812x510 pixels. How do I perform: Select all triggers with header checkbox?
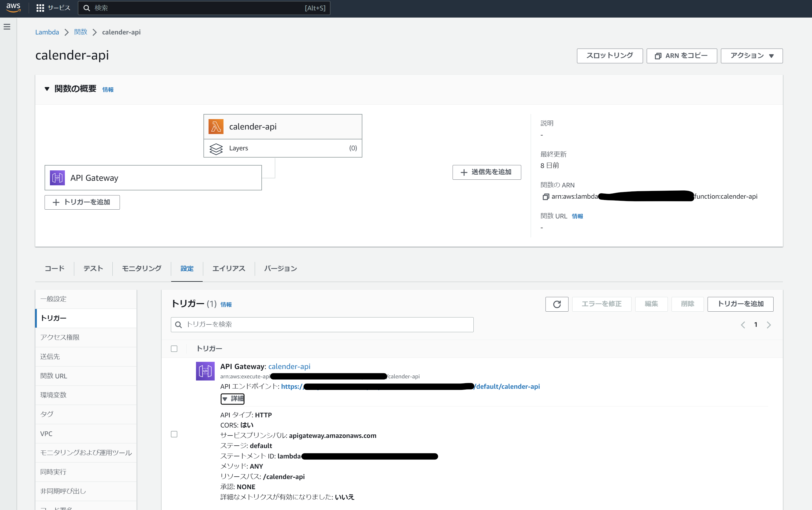[x=174, y=349]
